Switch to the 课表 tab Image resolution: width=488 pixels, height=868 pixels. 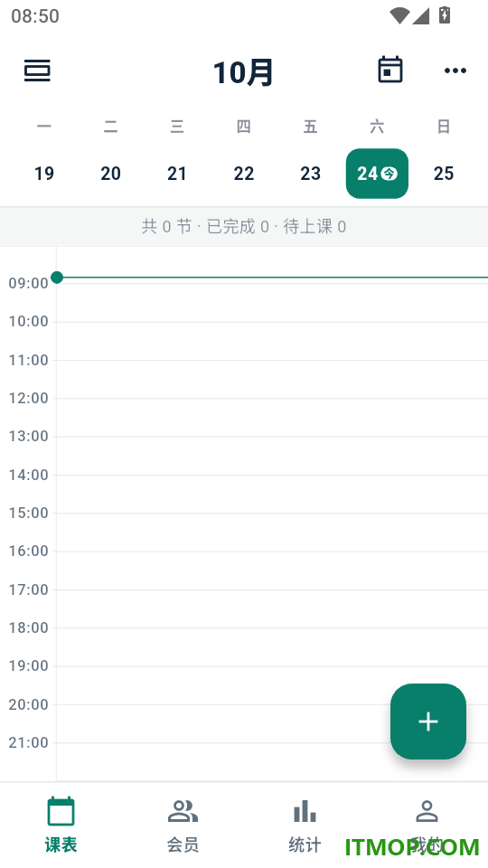(61, 825)
